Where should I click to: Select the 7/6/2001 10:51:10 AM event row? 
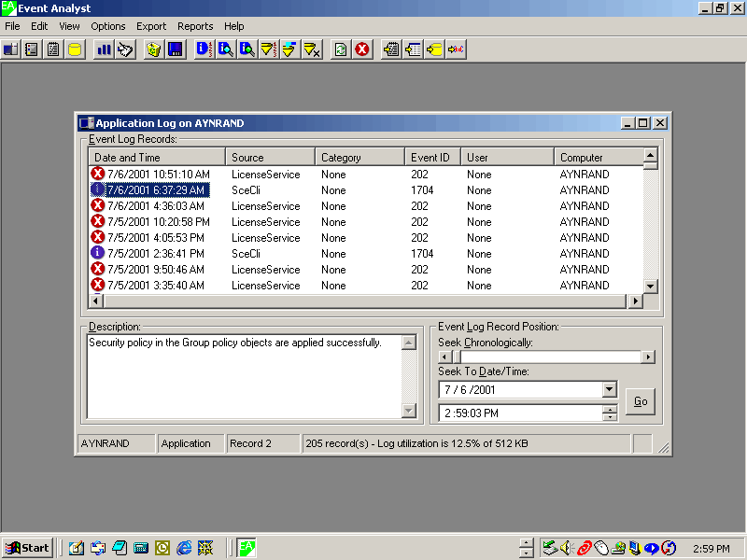365,175
